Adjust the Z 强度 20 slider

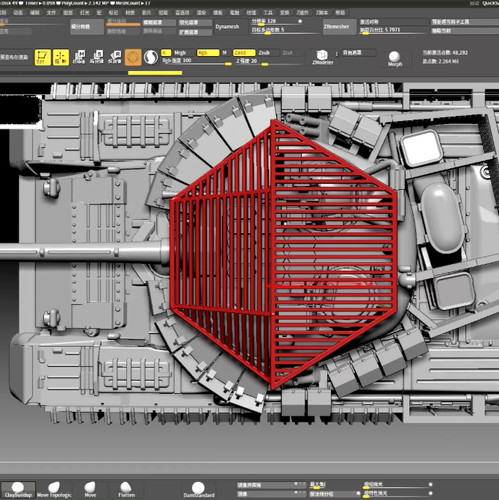tap(270, 62)
